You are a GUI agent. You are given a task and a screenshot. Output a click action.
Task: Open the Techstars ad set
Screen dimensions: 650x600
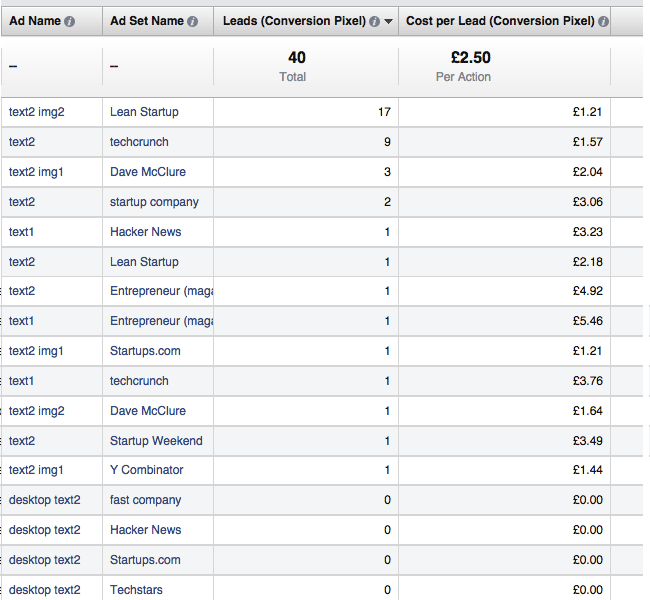(136, 590)
